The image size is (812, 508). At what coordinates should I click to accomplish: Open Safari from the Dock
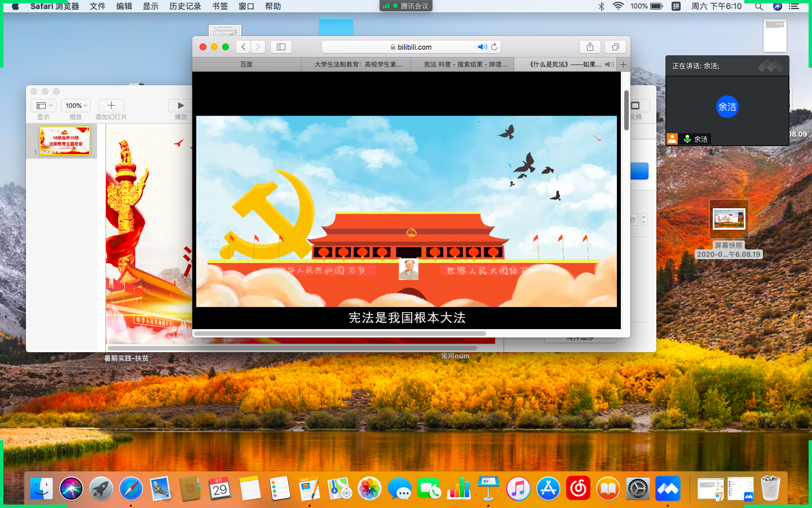pyautogui.click(x=131, y=489)
